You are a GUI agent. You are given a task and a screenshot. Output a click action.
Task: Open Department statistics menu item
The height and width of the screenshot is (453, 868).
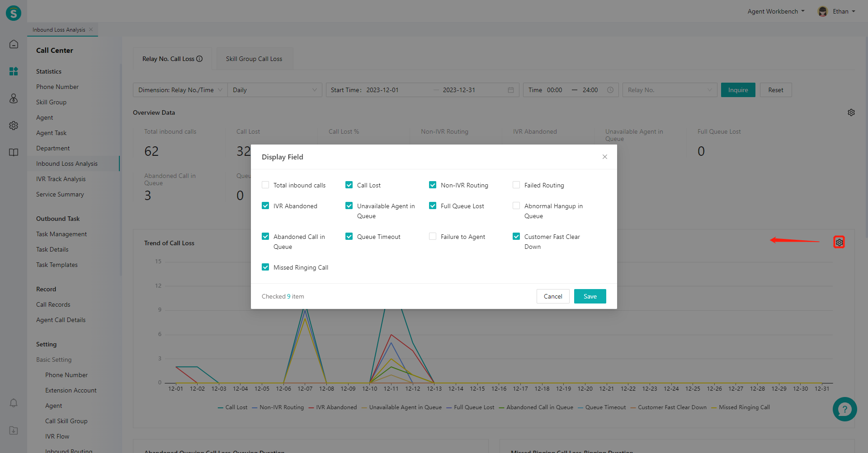click(x=53, y=148)
